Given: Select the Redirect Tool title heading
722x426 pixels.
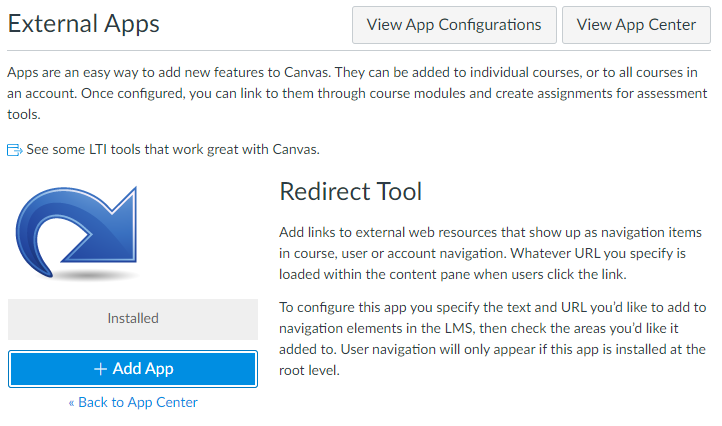Looking at the screenshot, I should 351,191.
